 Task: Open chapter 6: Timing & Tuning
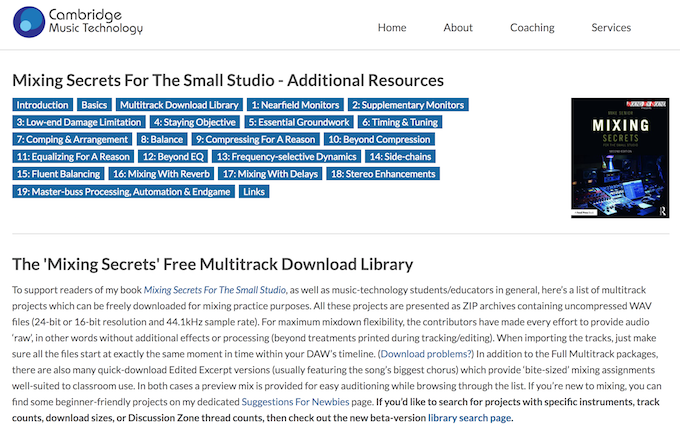(400, 122)
